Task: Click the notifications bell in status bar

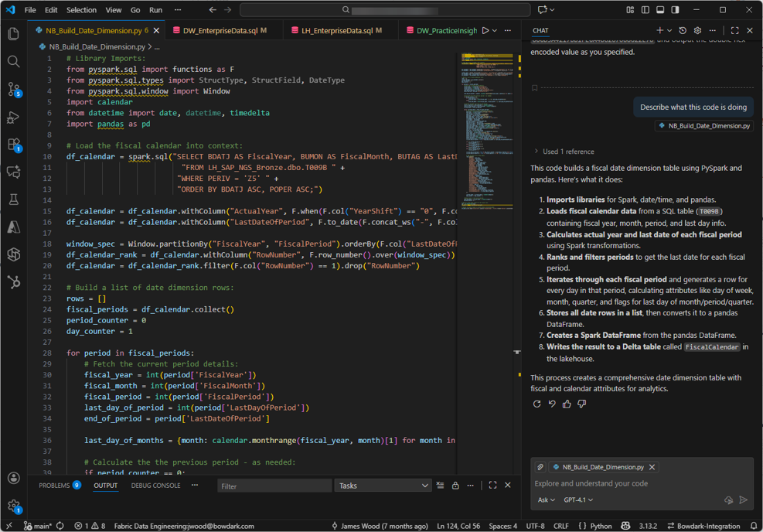Action: click(754, 526)
